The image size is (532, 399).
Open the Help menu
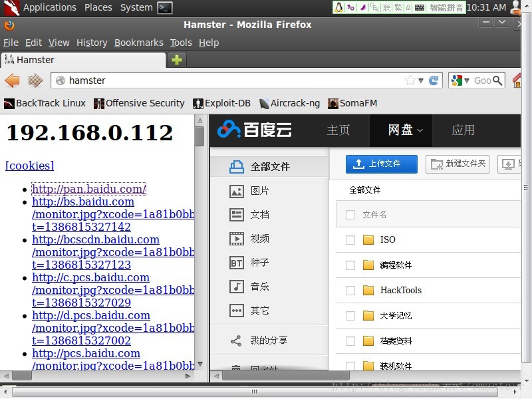(209, 43)
